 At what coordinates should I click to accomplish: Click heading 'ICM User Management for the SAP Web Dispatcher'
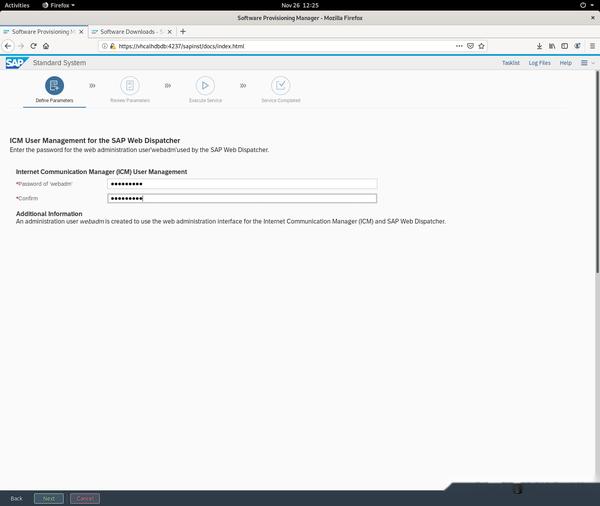pos(95,140)
